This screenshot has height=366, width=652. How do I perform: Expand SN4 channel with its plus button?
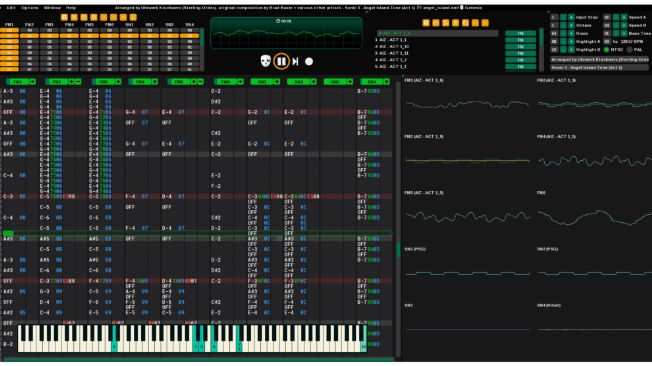[387, 82]
